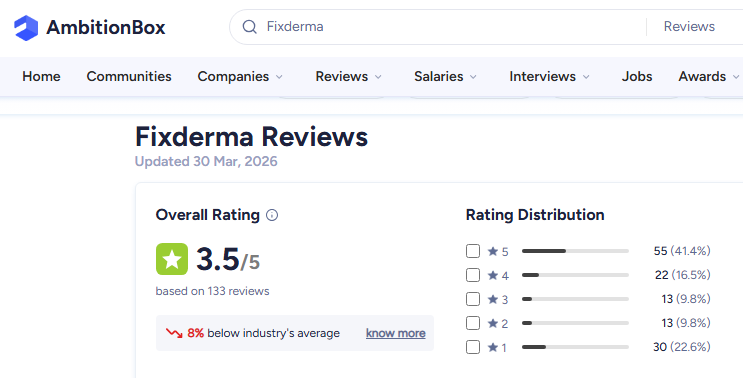Click the '22 (16.5%)' count
Screen dimensions: 743x378
(683, 275)
